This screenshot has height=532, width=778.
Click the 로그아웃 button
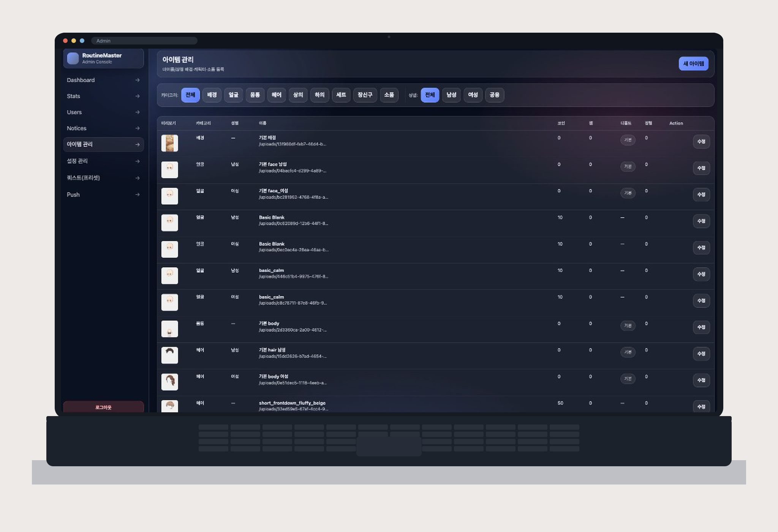coord(103,407)
